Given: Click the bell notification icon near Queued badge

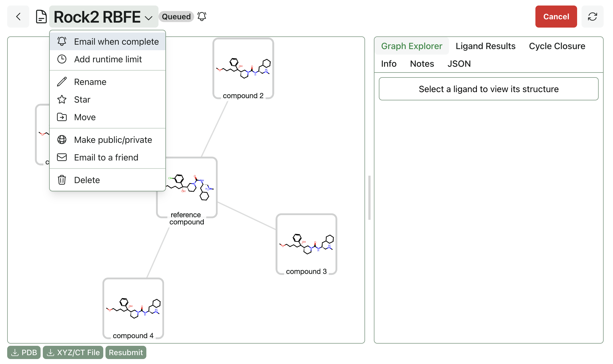Looking at the screenshot, I should coord(201,16).
